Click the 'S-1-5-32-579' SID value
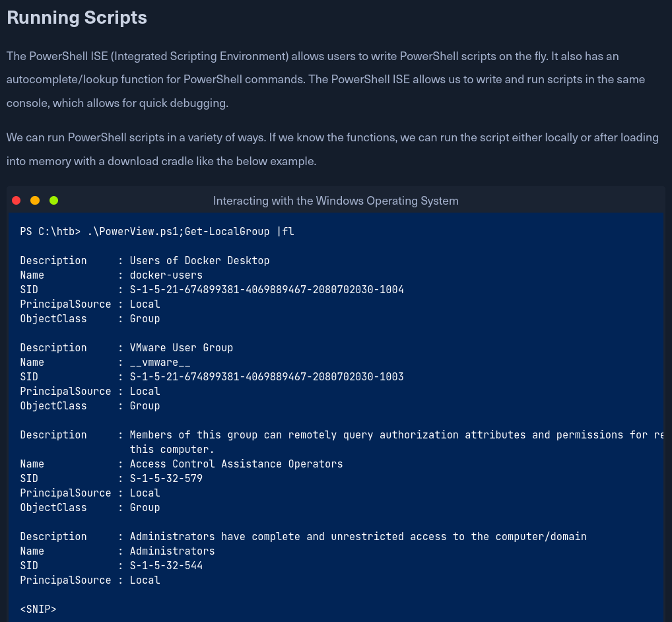Viewport: 672px width, 622px height. click(166, 479)
